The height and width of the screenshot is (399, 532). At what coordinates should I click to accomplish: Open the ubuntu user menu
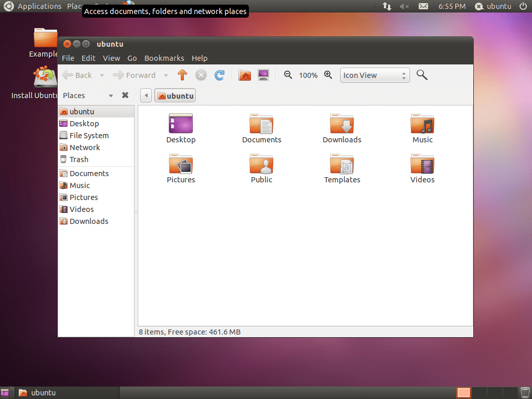494,6
